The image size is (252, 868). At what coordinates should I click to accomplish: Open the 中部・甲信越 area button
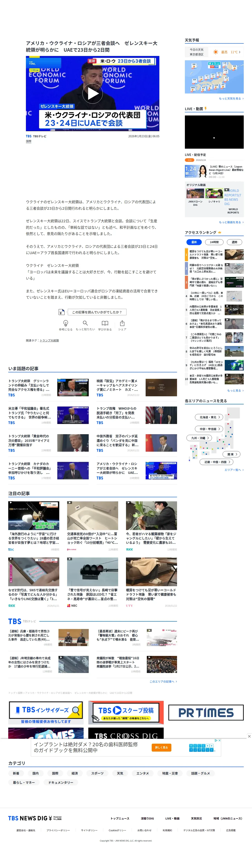click(x=209, y=429)
